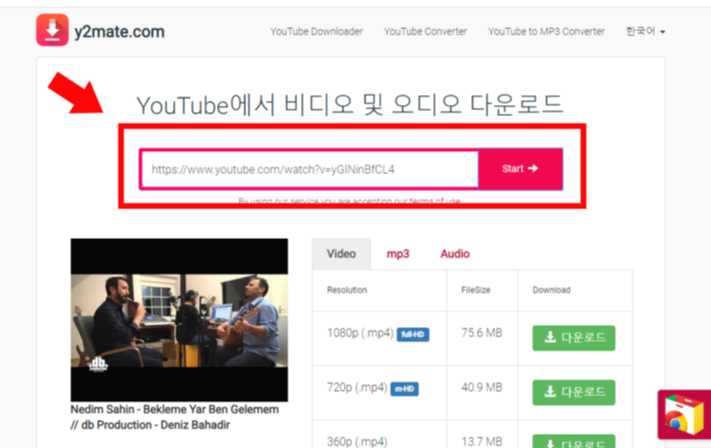This screenshot has width=711, height=448.
Task: Select the video thumbnail preview
Action: tap(179, 320)
